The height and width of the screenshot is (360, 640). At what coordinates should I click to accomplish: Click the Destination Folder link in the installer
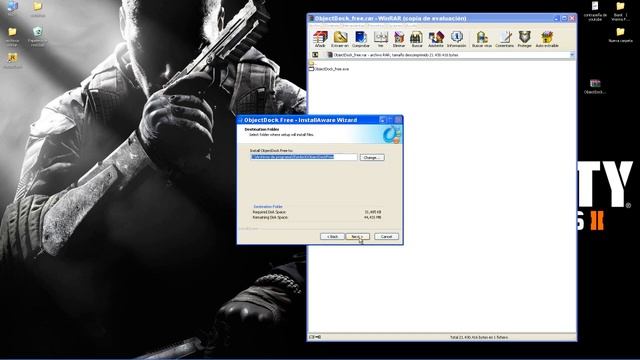tap(268, 207)
